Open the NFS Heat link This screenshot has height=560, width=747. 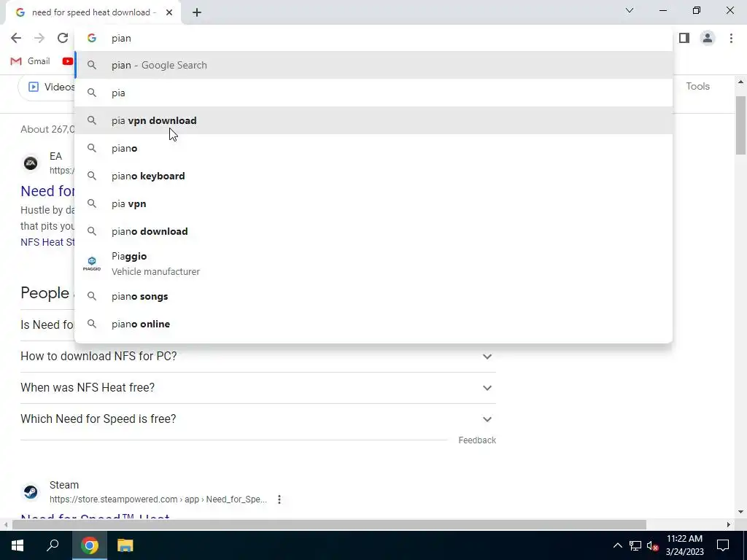click(47, 242)
